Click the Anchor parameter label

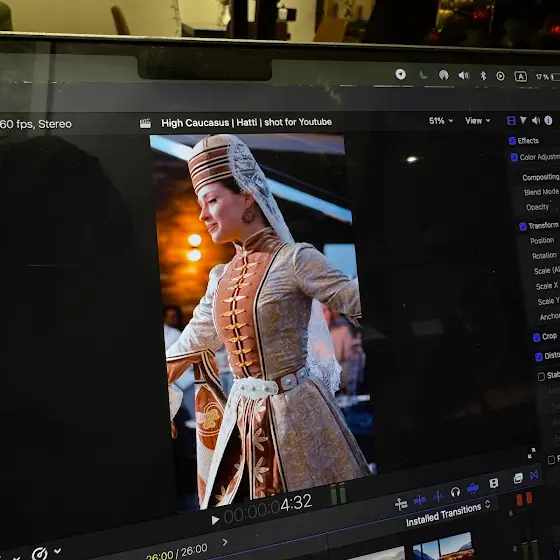tap(550, 317)
